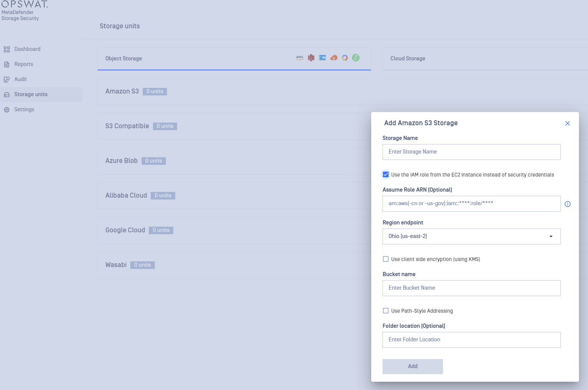Viewport: 588px width, 390px height.
Task: Click the Alibaba Cloud orange icon
Action: [x=334, y=58]
